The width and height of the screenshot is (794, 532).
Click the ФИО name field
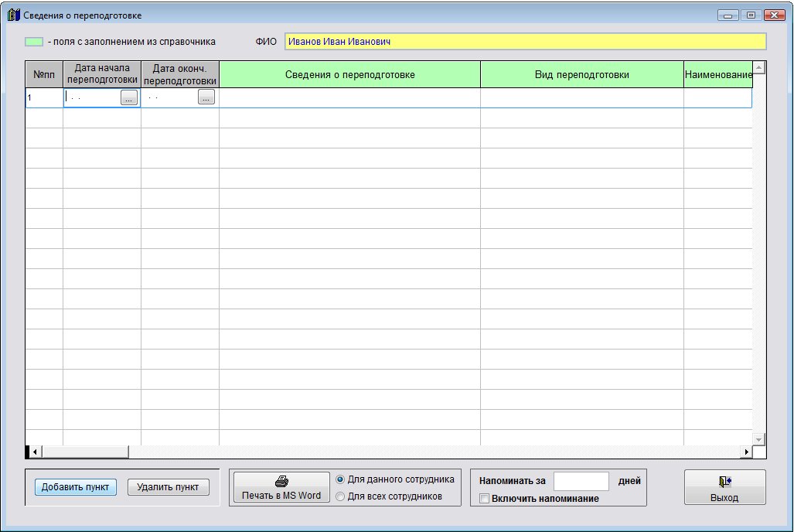coord(525,42)
